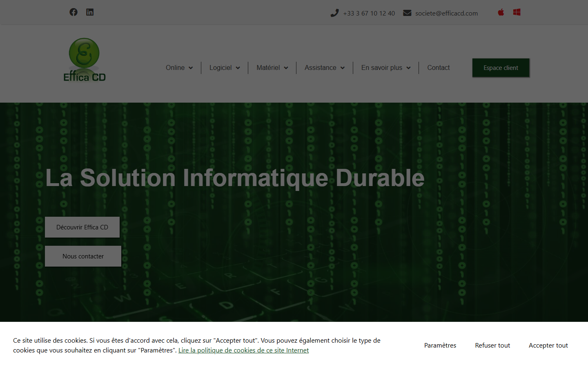Expand the Online dropdown chevron
Image resolution: width=588 pixels, height=368 pixels.
point(191,68)
